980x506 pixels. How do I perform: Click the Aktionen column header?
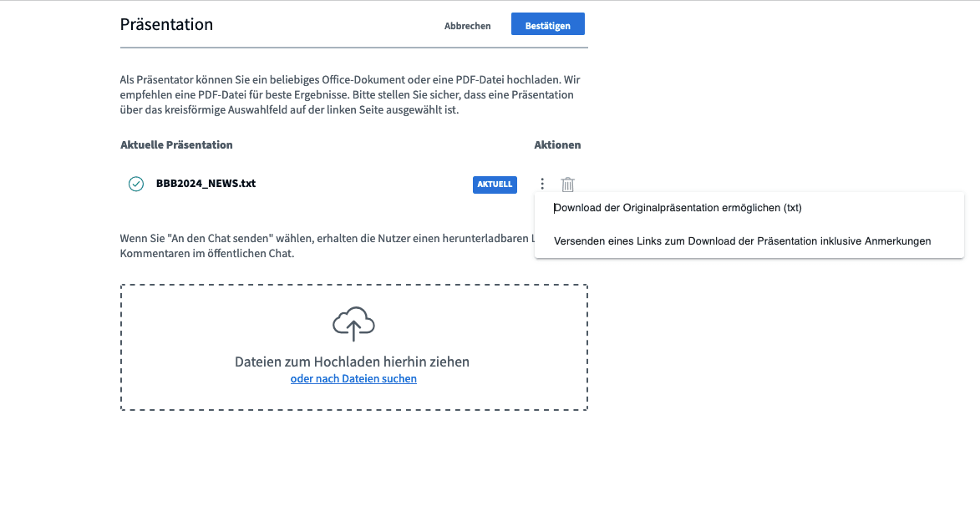(x=557, y=144)
